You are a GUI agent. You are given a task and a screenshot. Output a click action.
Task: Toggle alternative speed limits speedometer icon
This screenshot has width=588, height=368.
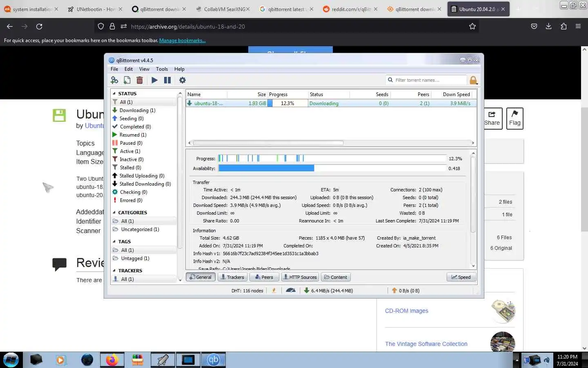tap(291, 290)
